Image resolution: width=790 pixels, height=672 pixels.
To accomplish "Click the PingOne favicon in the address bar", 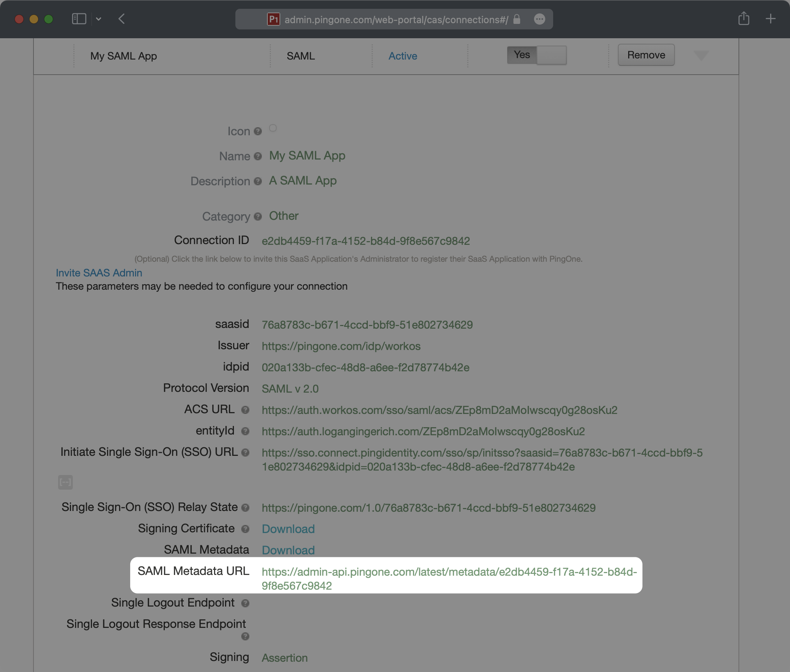I will 274,19.
